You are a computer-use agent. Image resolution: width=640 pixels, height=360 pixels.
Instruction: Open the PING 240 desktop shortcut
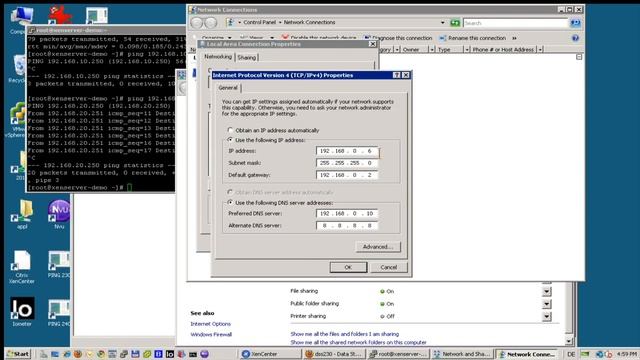click(x=59, y=313)
